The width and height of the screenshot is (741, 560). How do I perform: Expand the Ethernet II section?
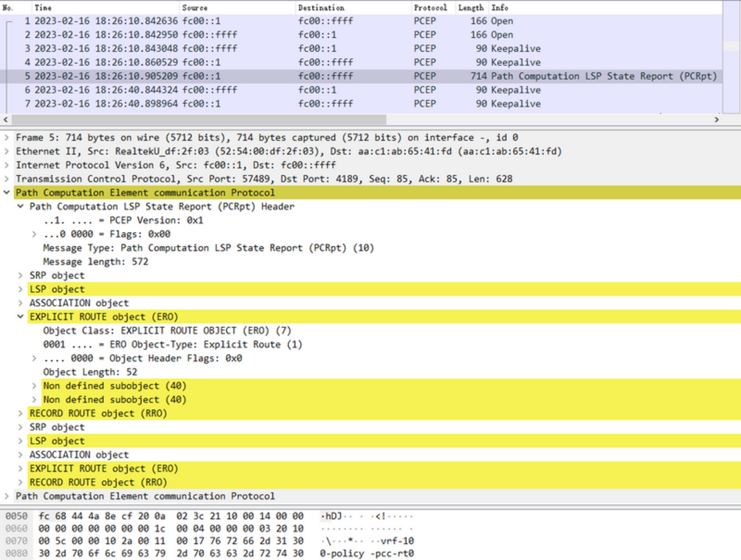7,152
